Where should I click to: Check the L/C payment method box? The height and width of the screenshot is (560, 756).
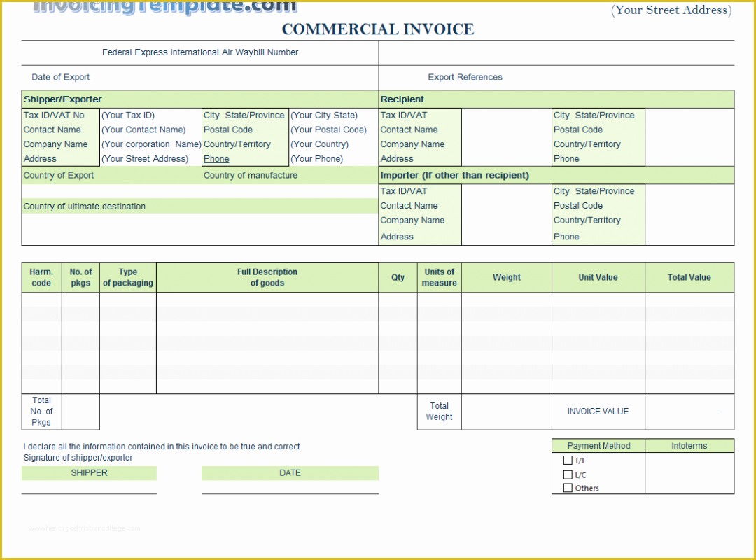click(x=568, y=475)
